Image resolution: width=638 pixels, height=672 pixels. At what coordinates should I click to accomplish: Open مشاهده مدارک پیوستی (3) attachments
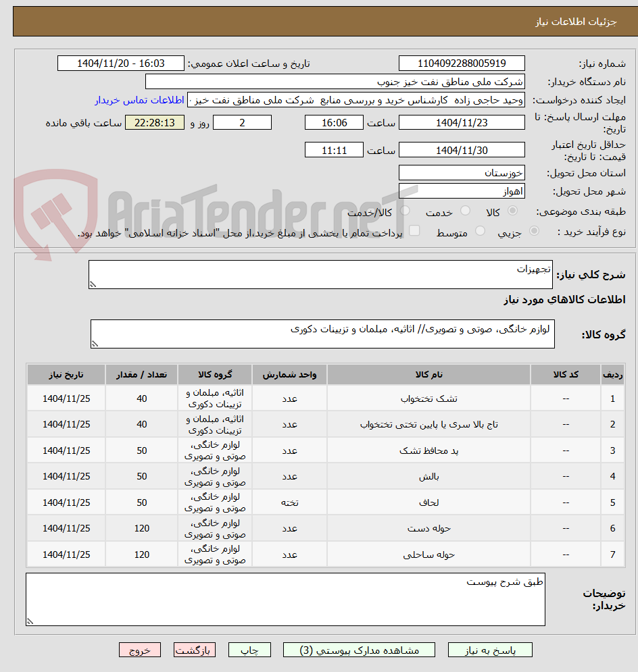tap(359, 650)
